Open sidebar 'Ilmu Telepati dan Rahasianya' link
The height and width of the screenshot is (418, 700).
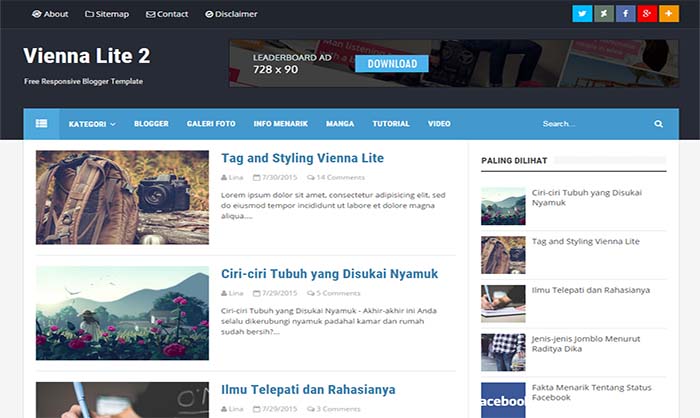pos(591,290)
